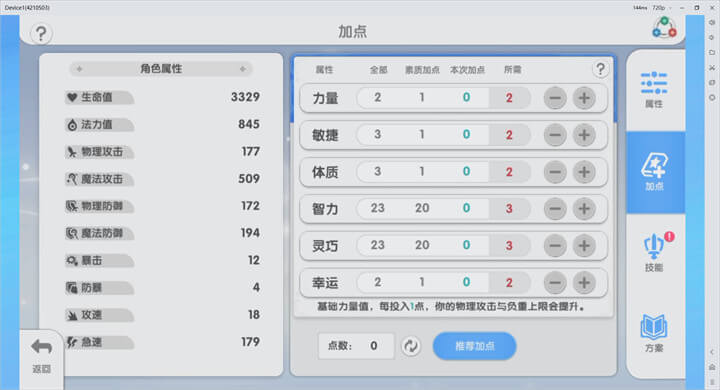This screenshot has height=390, width=720.
Task: Add a point to 体质
Action: point(584,172)
